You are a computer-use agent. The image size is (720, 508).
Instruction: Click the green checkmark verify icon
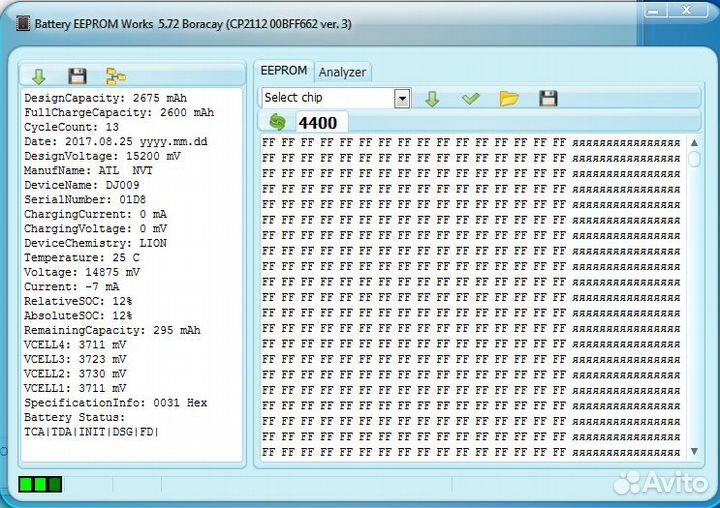[471, 98]
